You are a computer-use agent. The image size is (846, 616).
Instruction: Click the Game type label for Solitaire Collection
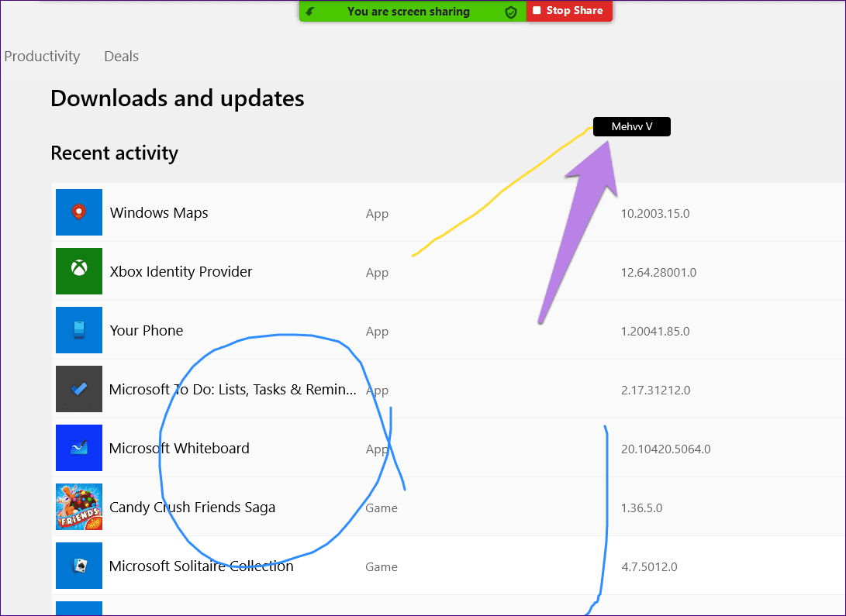click(x=382, y=566)
